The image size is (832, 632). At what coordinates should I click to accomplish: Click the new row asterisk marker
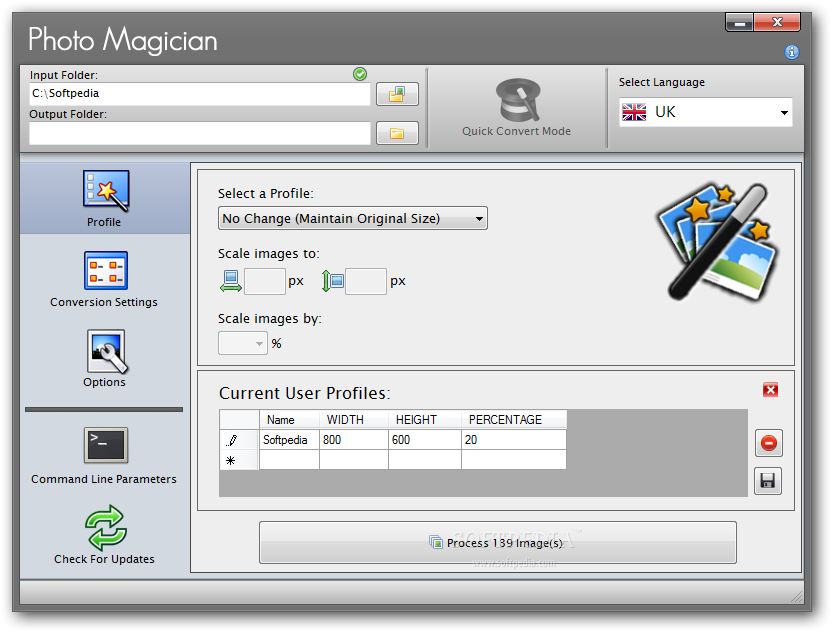click(239, 460)
